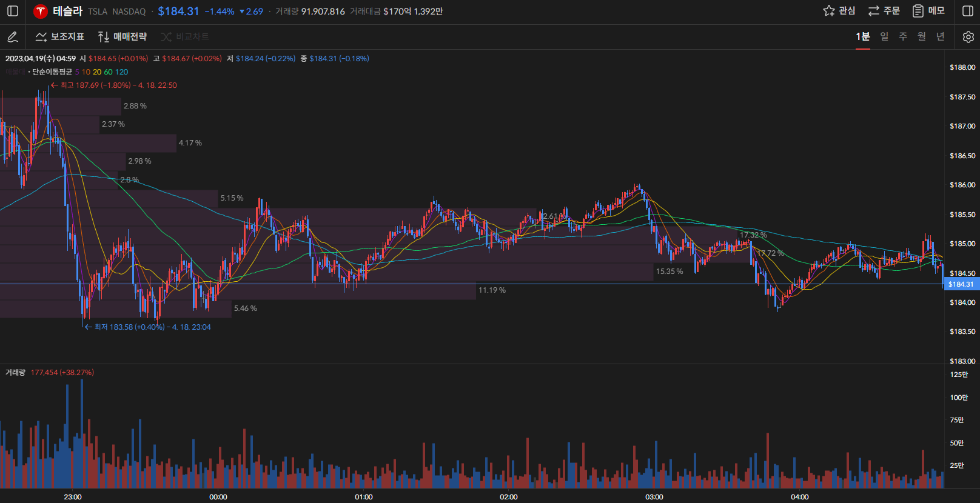This screenshot has width=980, height=503.
Task: Open chart settings gear icon
Action: pos(968,37)
